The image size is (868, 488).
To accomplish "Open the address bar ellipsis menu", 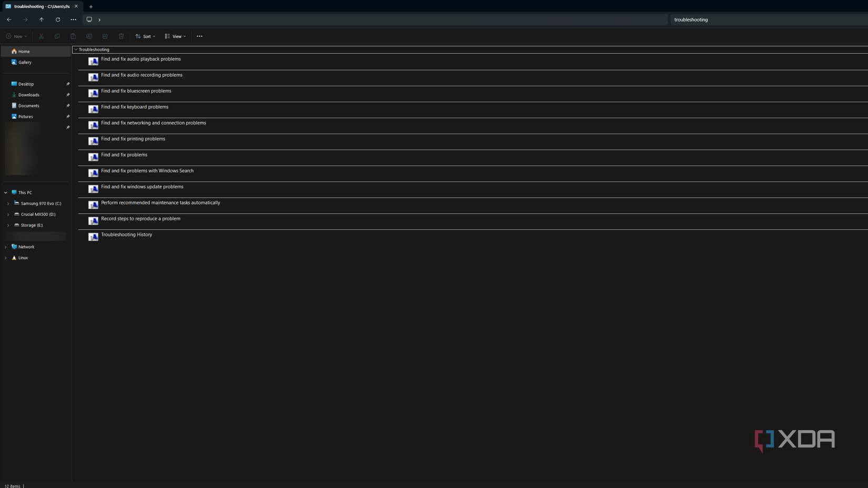I will pos(74,19).
